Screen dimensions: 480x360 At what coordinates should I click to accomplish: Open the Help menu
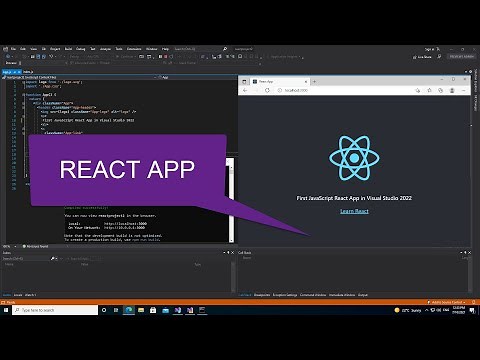165,49
